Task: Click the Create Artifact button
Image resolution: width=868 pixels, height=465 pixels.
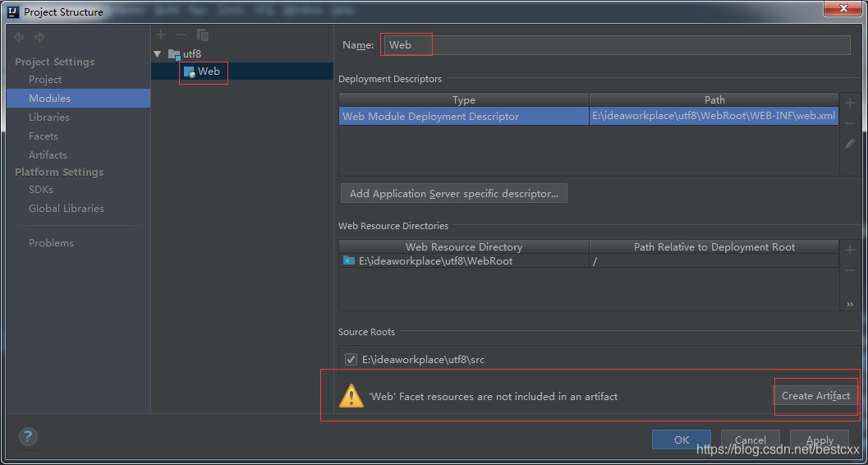Action: 815,396
